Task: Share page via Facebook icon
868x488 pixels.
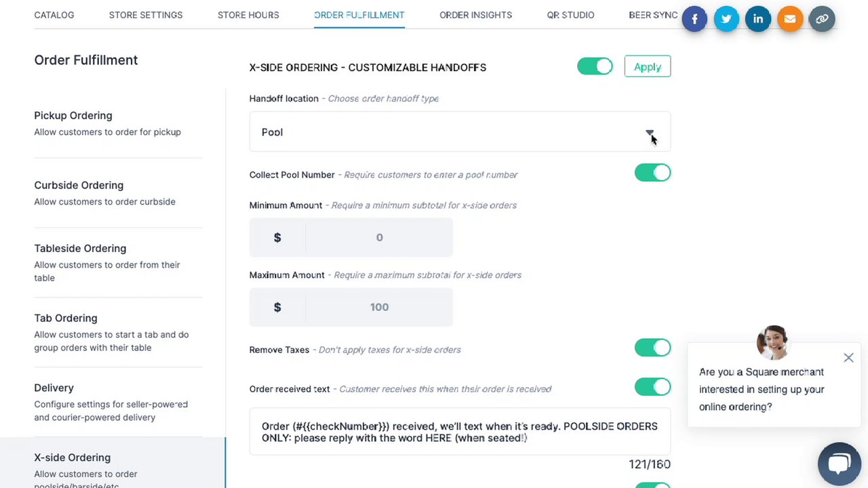Action: (694, 19)
